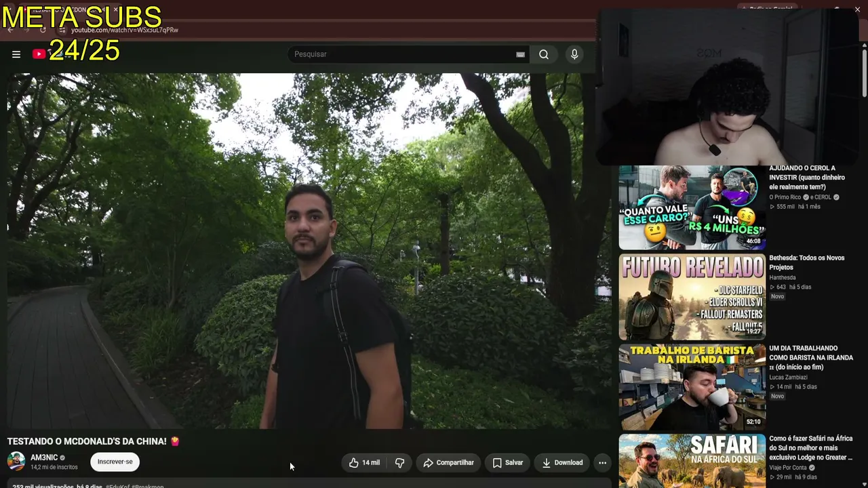This screenshot has width=868, height=488.
Task: Share the video via Compartilhar
Action: tap(448, 463)
